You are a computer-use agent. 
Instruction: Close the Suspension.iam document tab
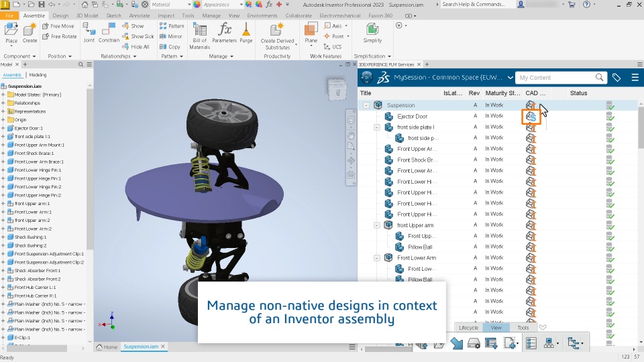[x=163, y=347]
